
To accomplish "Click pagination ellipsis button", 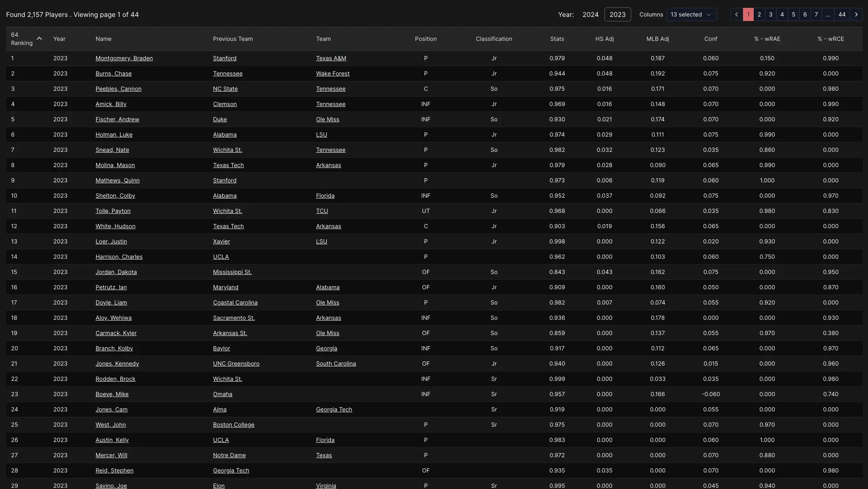I will click(828, 14).
